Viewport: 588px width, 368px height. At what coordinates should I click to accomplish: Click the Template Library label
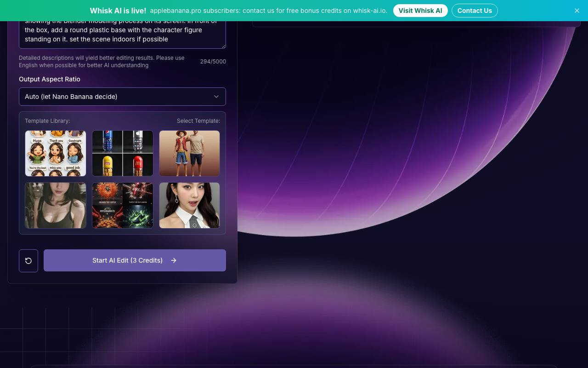tap(47, 121)
